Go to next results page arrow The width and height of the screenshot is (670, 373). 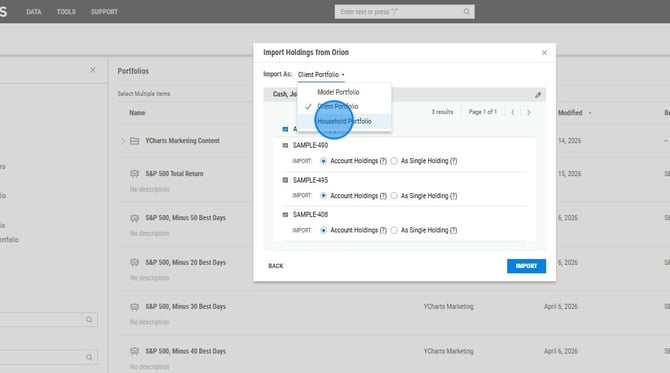(529, 112)
